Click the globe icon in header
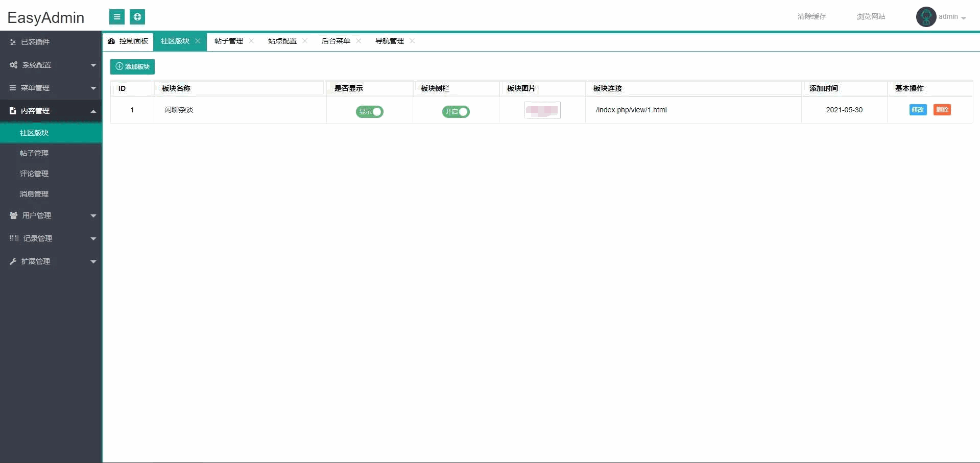The image size is (980, 463). pyautogui.click(x=137, y=17)
